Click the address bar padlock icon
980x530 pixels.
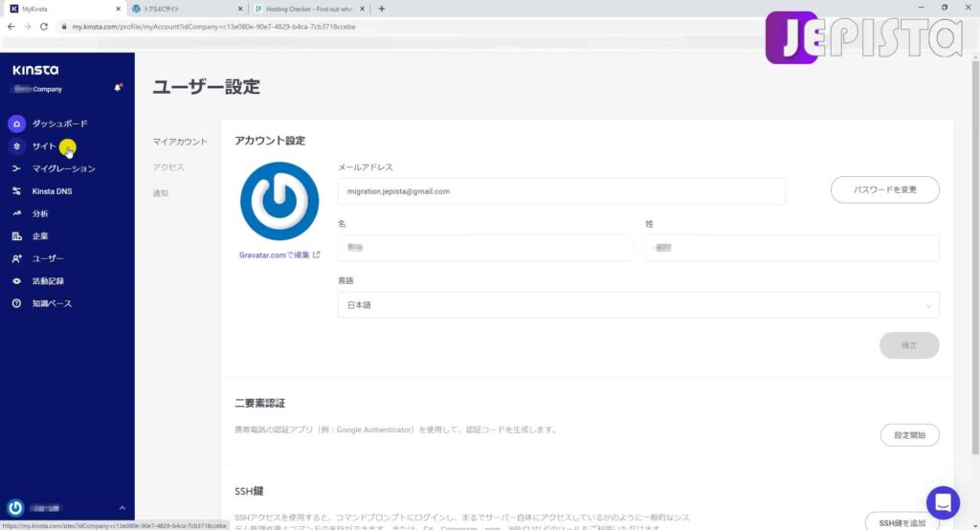click(x=64, y=27)
